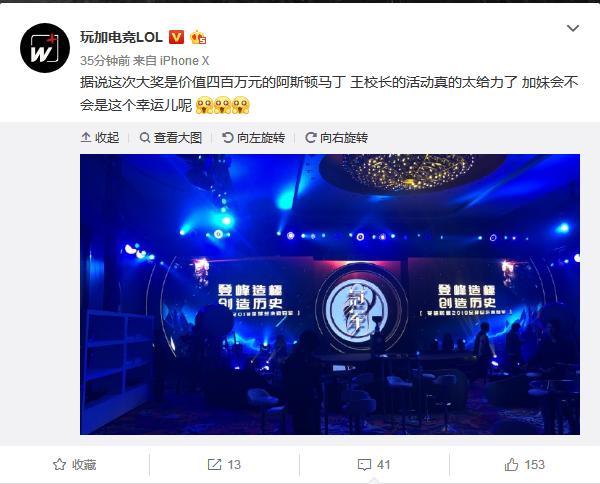
Task: Expand the post options chevron menu
Action: coord(572,28)
